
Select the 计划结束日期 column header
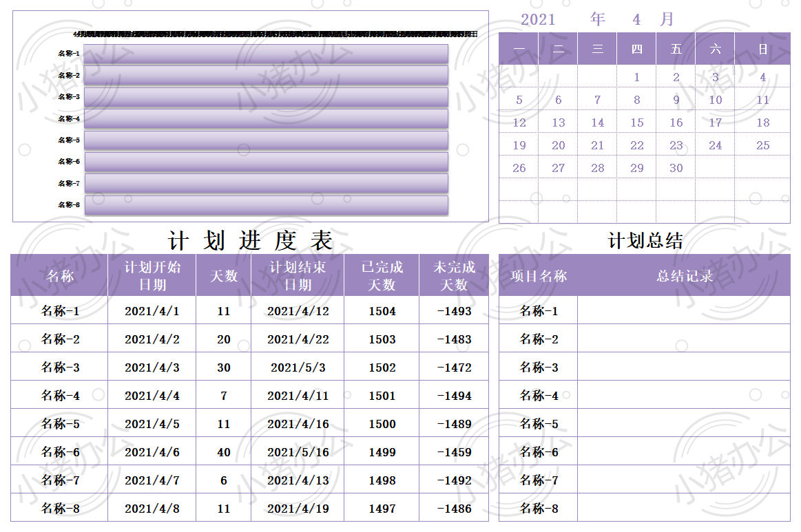(x=298, y=276)
